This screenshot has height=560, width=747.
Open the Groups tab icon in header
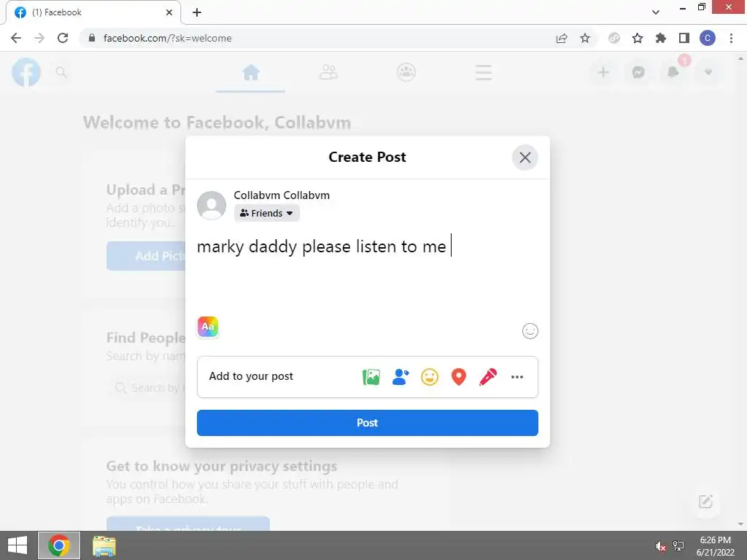406,72
